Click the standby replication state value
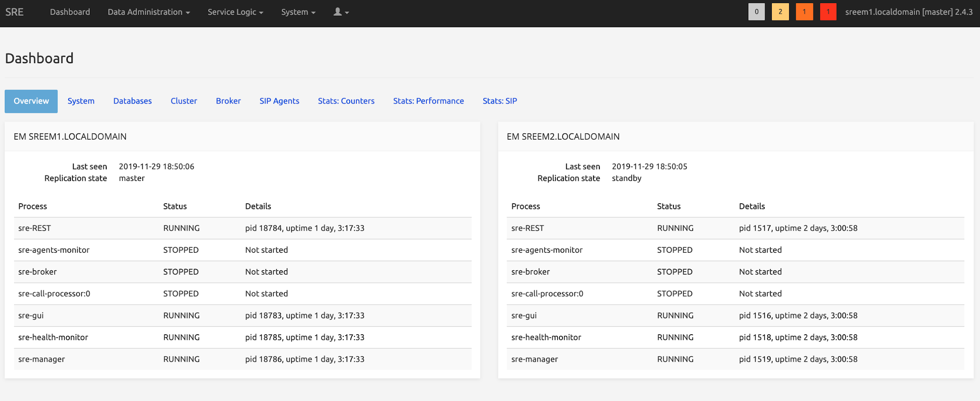 [x=626, y=178]
